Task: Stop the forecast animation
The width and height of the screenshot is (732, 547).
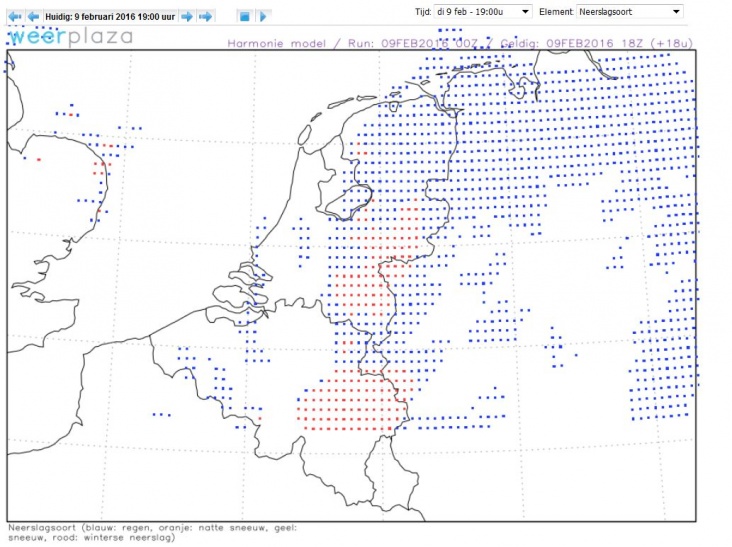Action: pyautogui.click(x=244, y=17)
